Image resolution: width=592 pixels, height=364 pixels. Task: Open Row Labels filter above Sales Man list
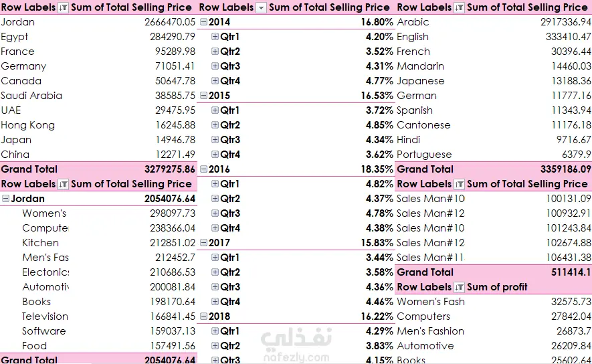pyautogui.click(x=459, y=184)
